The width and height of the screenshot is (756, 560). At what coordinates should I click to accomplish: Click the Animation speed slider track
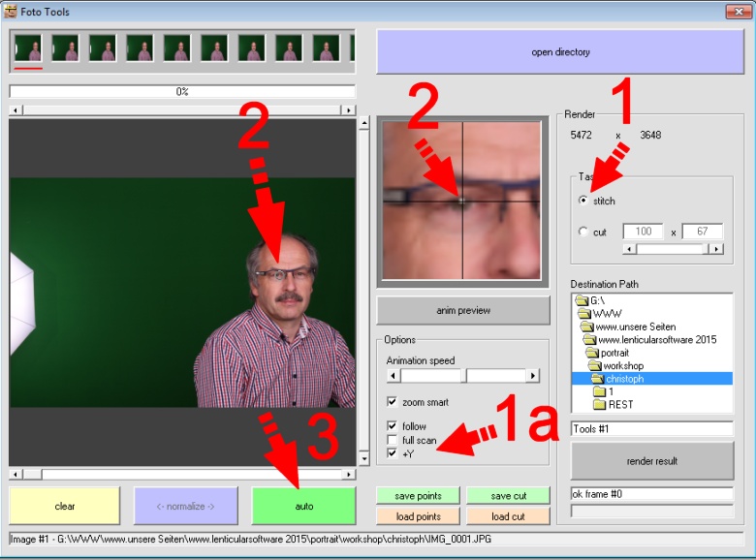pyautogui.click(x=496, y=376)
